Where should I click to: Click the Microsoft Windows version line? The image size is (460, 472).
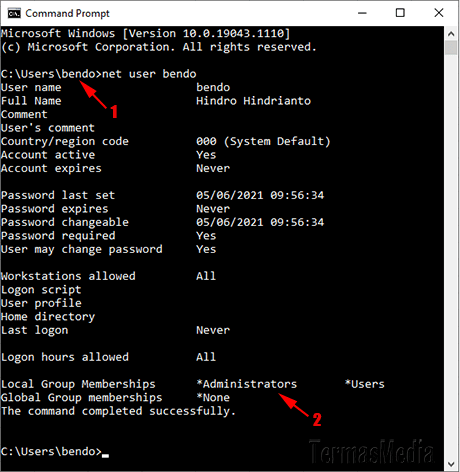click(x=146, y=34)
